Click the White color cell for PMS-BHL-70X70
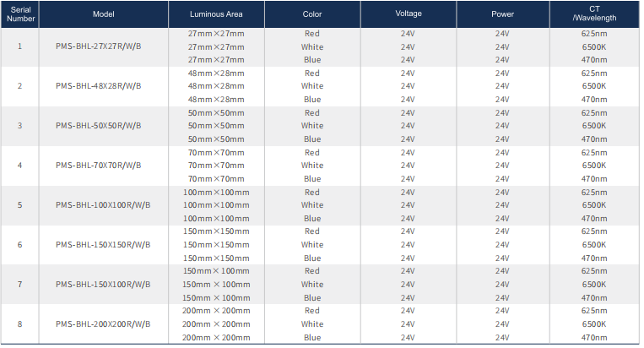 pos(312,166)
